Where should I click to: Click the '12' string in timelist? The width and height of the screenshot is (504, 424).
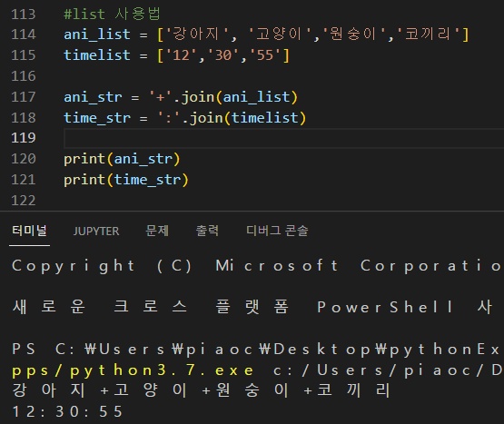(x=182, y=55)
